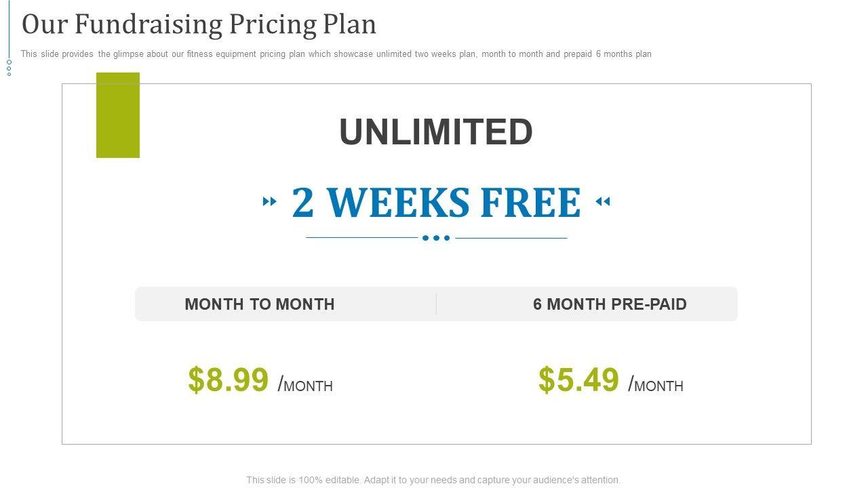Viewport: 868px width, 488px height.
Task: Click the forward double-arrow icon left of 2 WEEKS FREE
Action: coord(270,201)
